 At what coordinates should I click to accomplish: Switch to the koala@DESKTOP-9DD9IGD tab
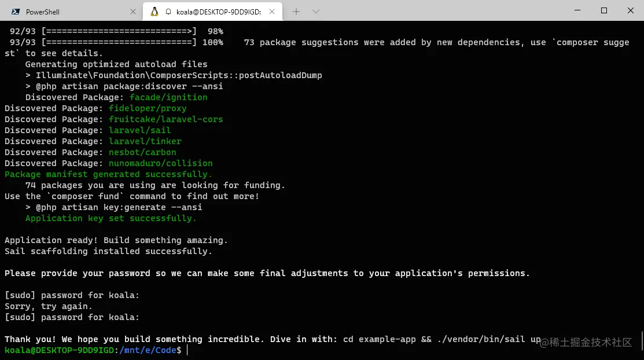(x=212, y=12)
